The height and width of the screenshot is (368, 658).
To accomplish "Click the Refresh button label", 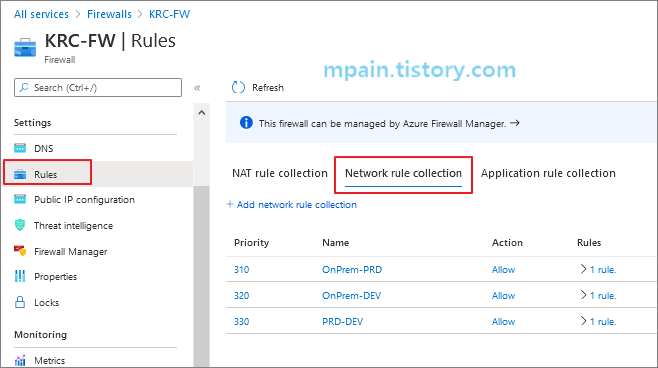I will tap(268, 88).
